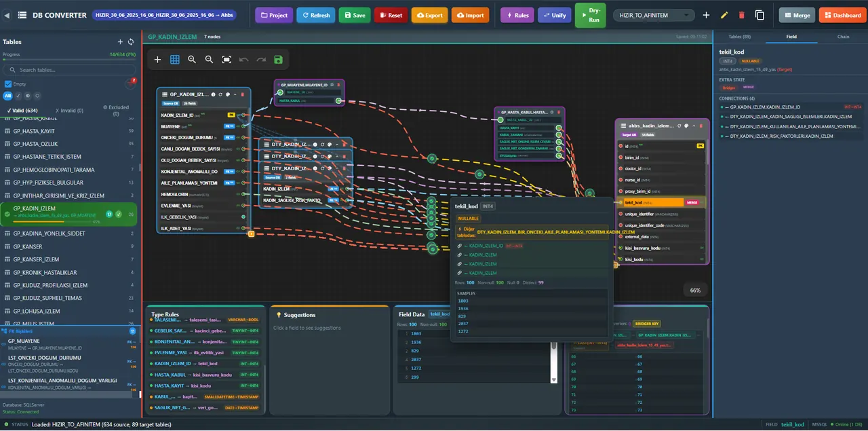Select GP_KANSER_IZLEM in the tables list
Image resolution: width=868 pixels, height=431 pixels.
pyautogui.click(x=70, y=259)
